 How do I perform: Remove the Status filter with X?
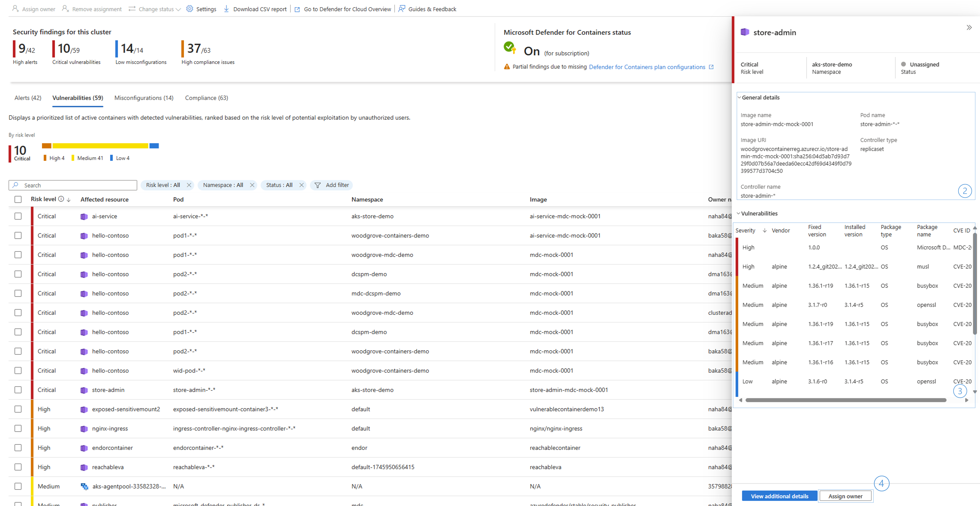point(301,185)
